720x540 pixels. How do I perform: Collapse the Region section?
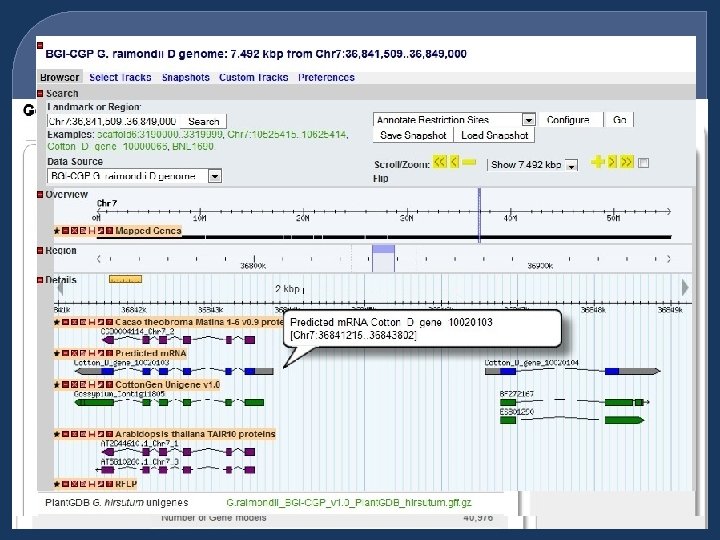(40, 251)
